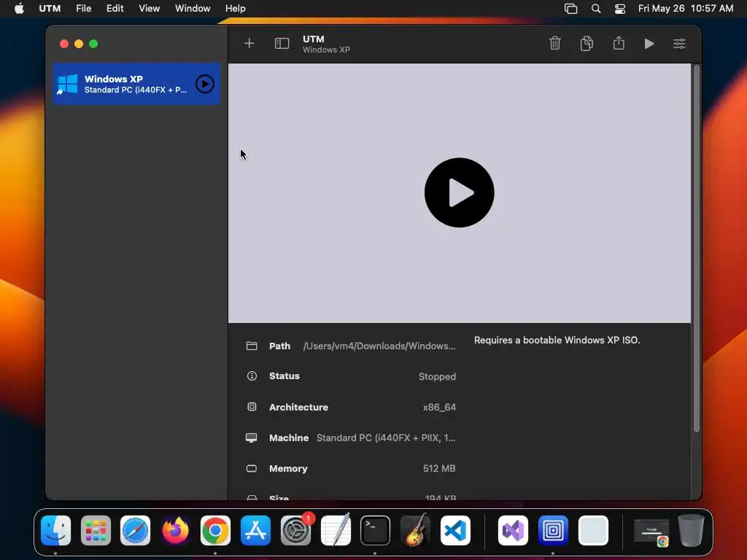Open the Help menu
This screenshot has width=747, height=560.
point(236,9)
